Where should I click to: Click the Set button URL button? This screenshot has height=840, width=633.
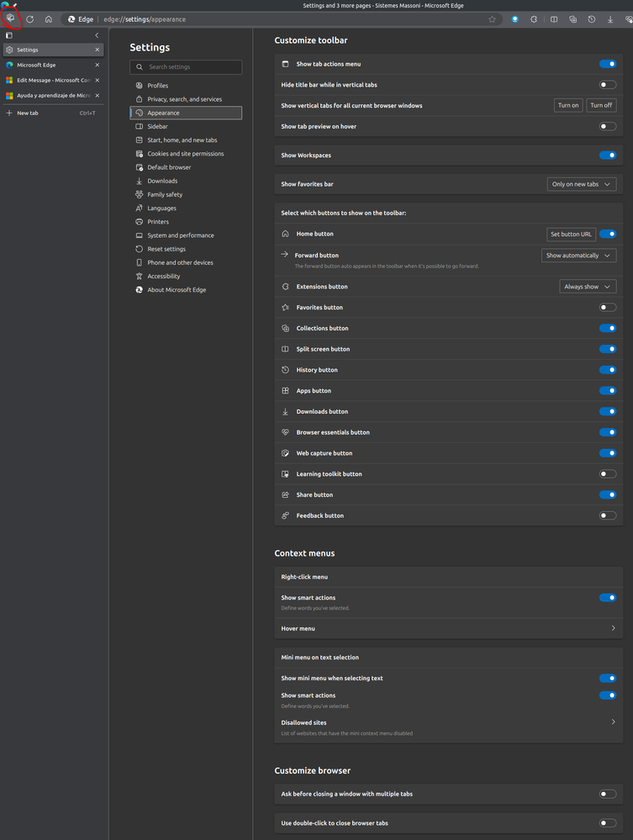coord(571,235)
